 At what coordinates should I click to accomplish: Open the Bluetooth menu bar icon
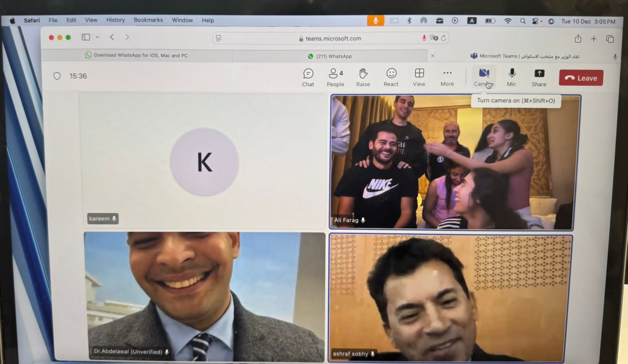[409, 21]
